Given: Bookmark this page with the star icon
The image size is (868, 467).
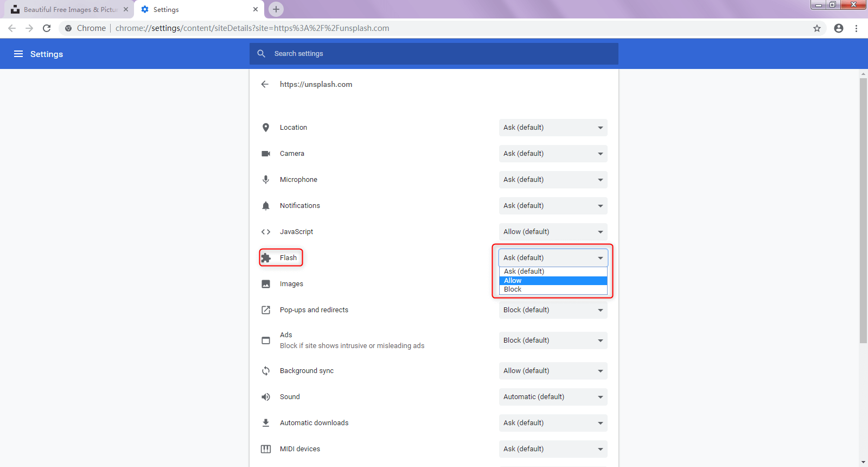Looking at the screenshot, I should pyautogui.click(x=816, y=28).
